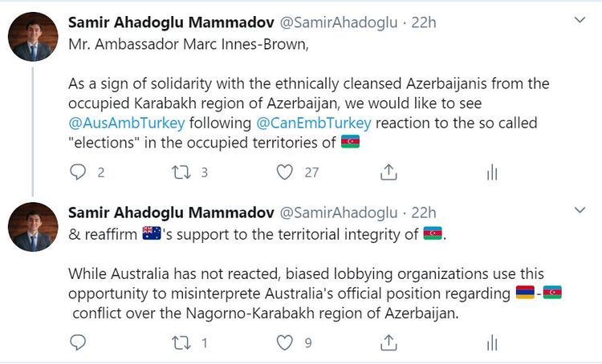Open more options chevron on second tweet
Screen dimensions: 602x364
click(x=581, y=210)
